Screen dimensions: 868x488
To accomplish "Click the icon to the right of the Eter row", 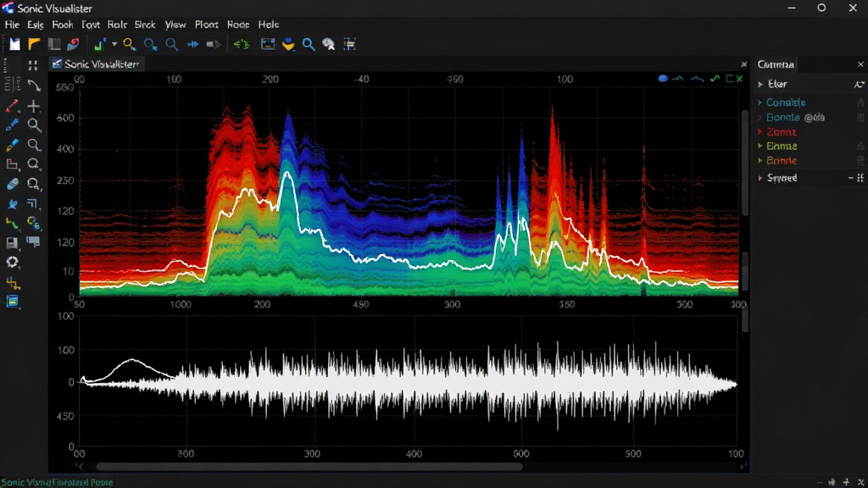I will 860,84.
